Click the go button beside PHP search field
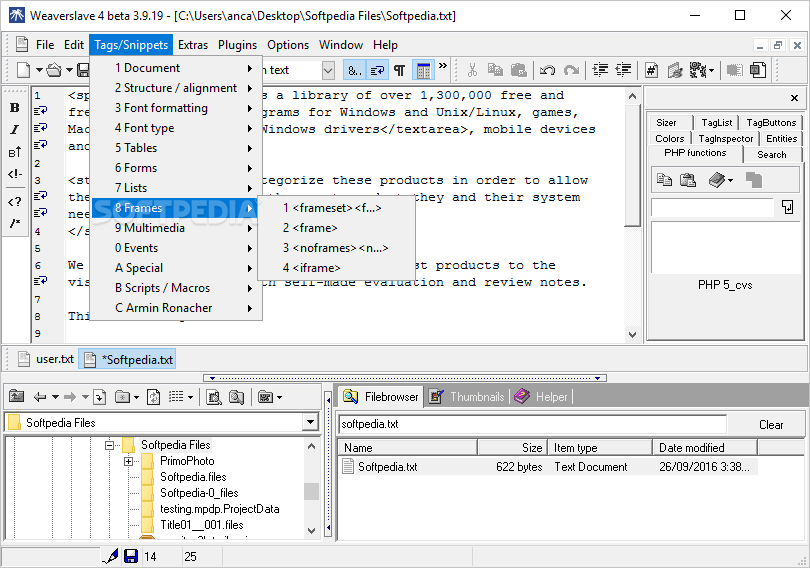This screenshot has height=568, width=810. 787,207
